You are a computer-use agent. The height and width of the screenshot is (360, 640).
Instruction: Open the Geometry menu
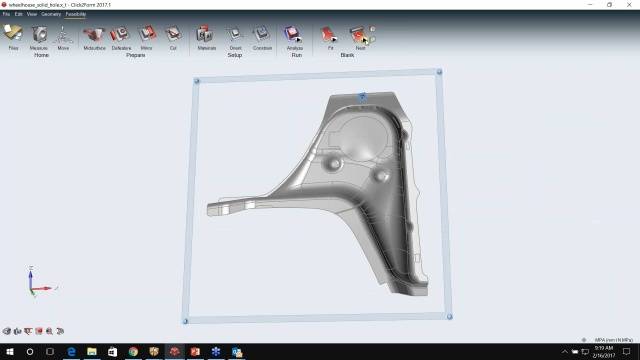pos(51,14)
